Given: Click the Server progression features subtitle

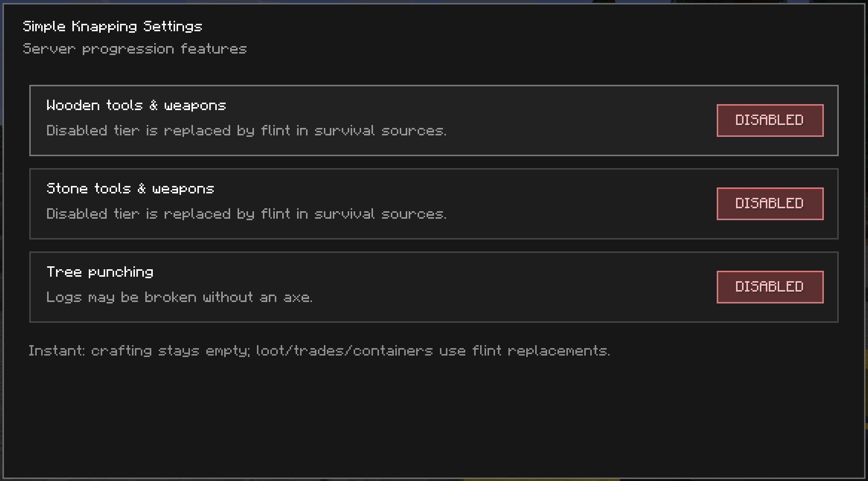Looking at the screenshot, I should click(135, 49).
